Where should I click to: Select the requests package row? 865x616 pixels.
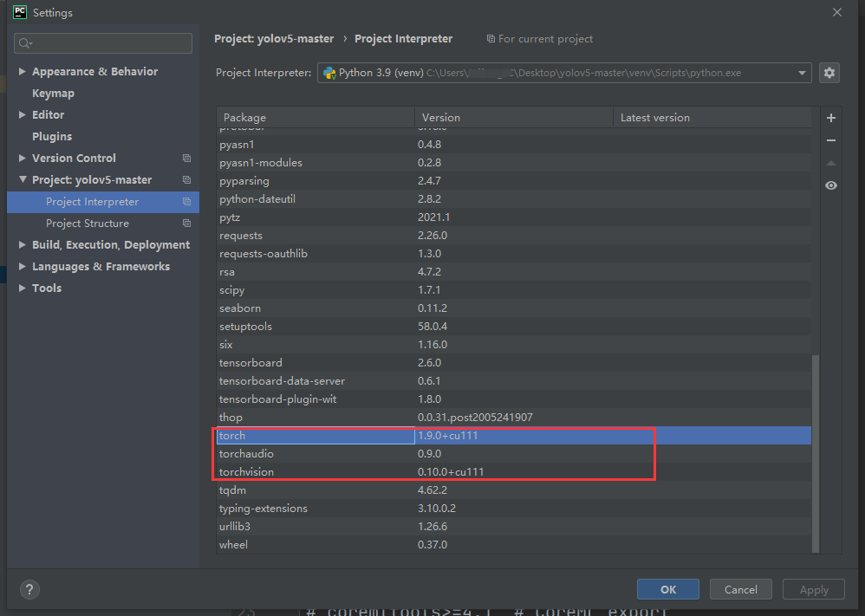tap(514, 236)
